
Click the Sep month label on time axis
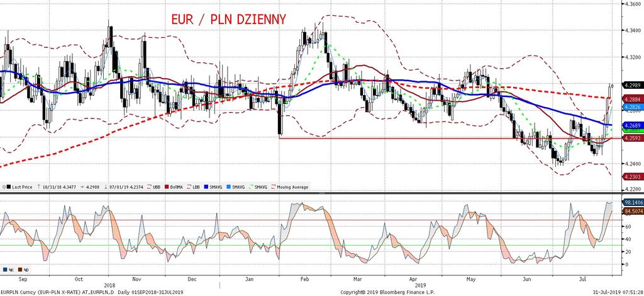[23, 279]
